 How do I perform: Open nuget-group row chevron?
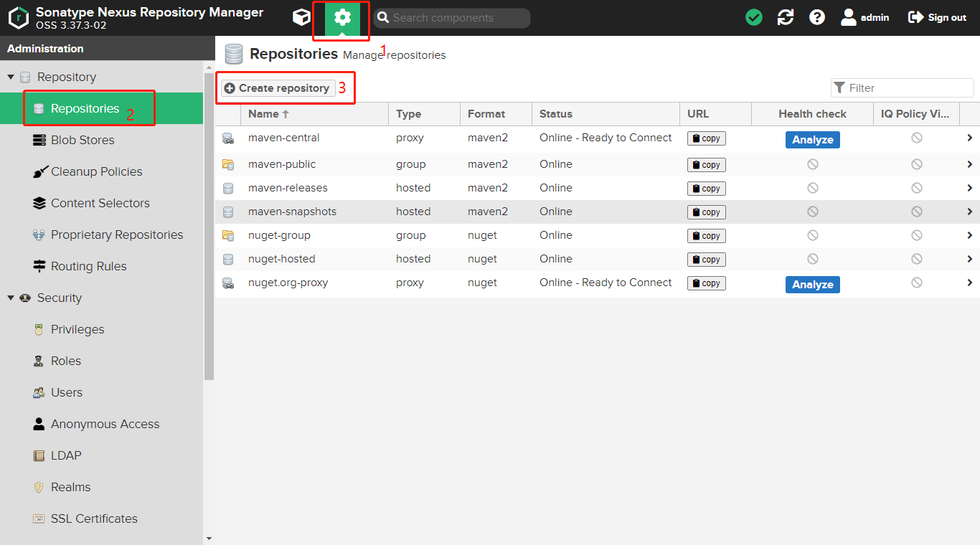click(x=969, y=235)
